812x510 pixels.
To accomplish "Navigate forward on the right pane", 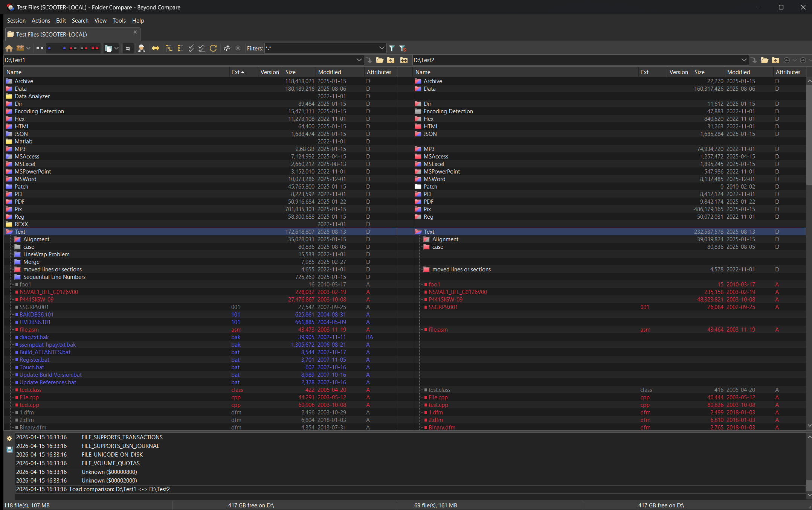I will point(803,60).
